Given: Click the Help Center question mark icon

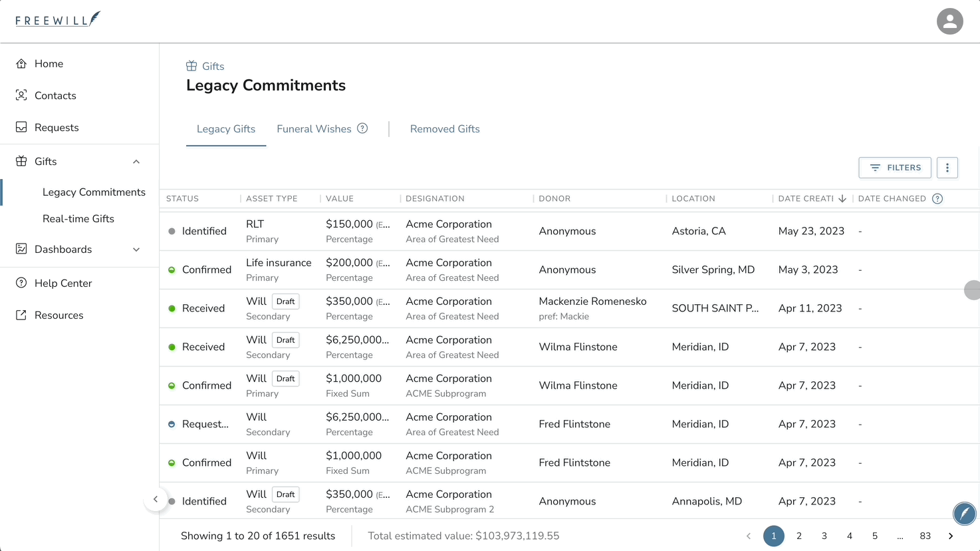Looking at the screenshot, I should coord(21,283).
